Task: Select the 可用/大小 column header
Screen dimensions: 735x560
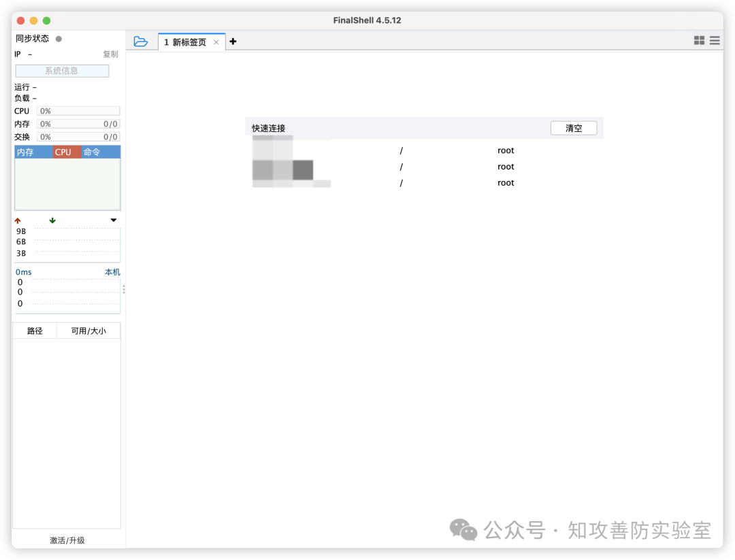Action: pos(88,331)
